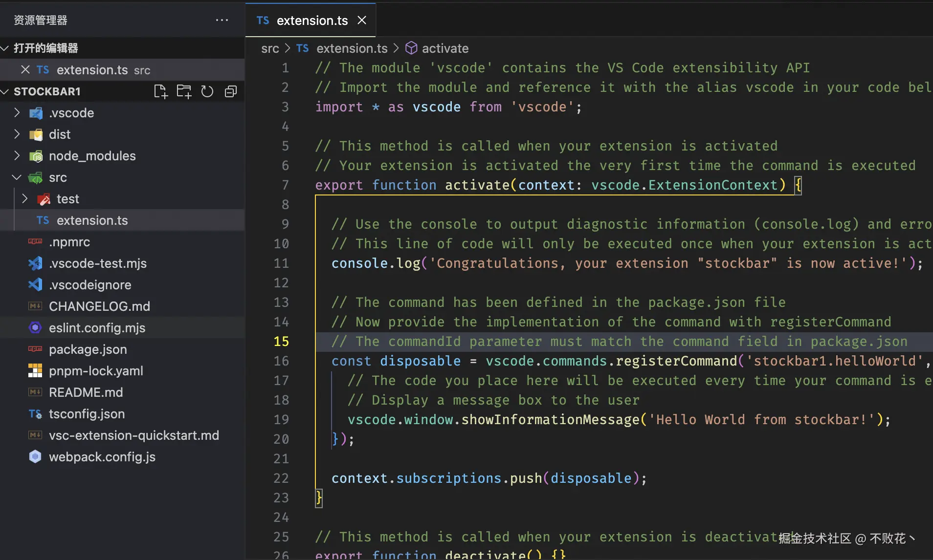This screenshot has height=560, width=933.
Task: Expand the test folder chevron
Action: click(25, 199)
